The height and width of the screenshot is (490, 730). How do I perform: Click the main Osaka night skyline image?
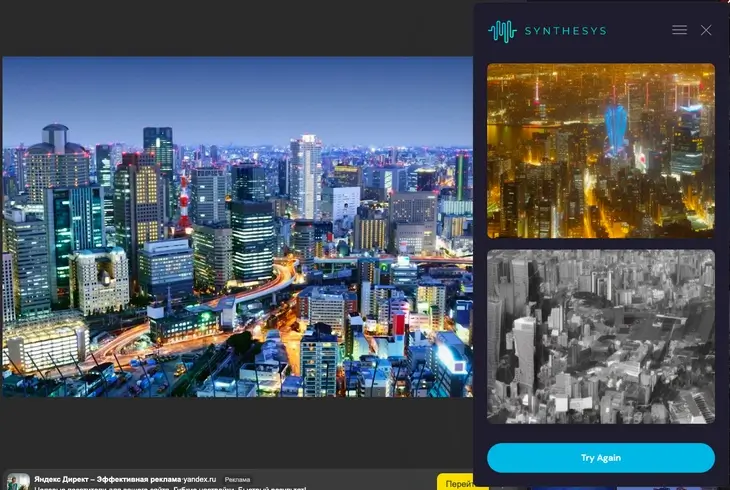(x=237, y=227)
